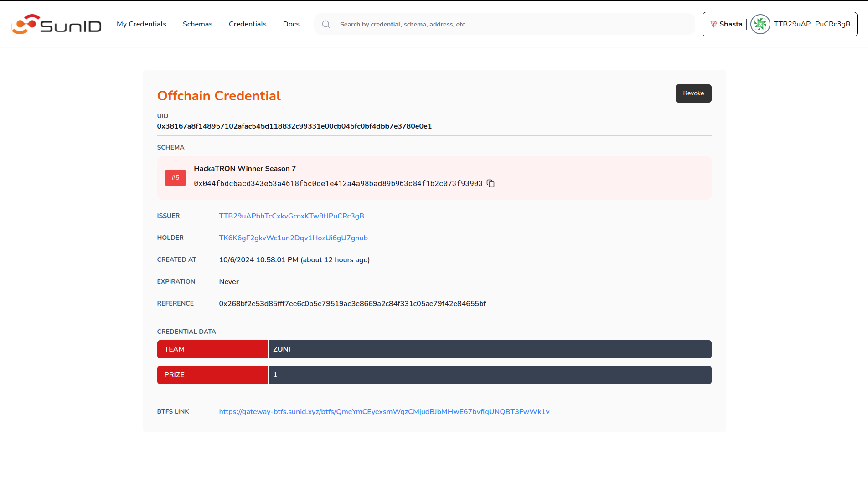The width and height of the screenshot is (868, 477).
Task: Click the Offchain Credential heading
Action: (x=219, y=96)
